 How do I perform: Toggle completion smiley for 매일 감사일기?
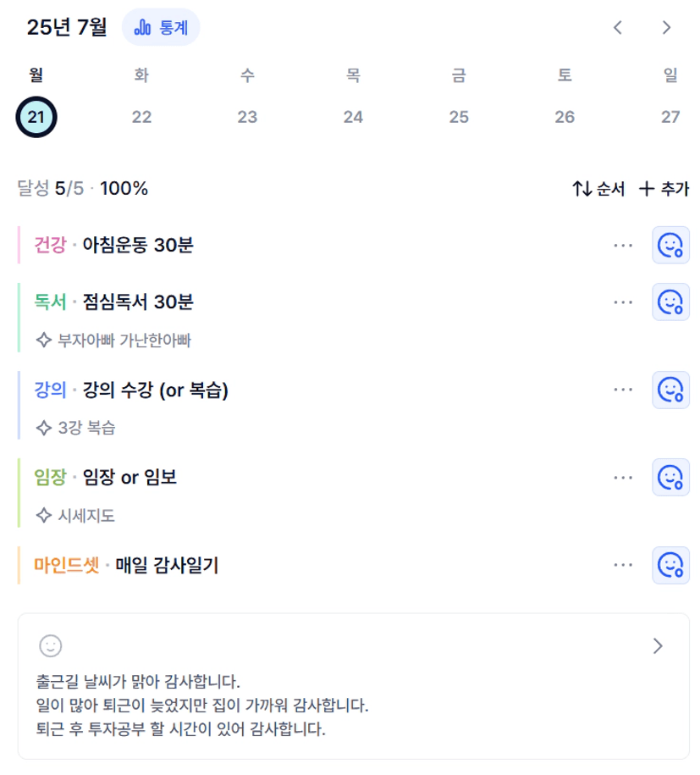(670, 566)
